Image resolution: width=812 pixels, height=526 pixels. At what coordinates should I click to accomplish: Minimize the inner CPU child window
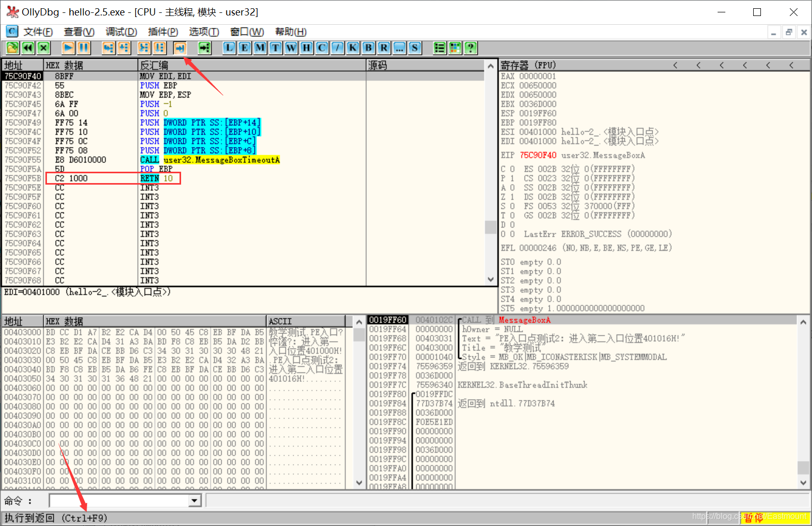click(x=773, y=32)
